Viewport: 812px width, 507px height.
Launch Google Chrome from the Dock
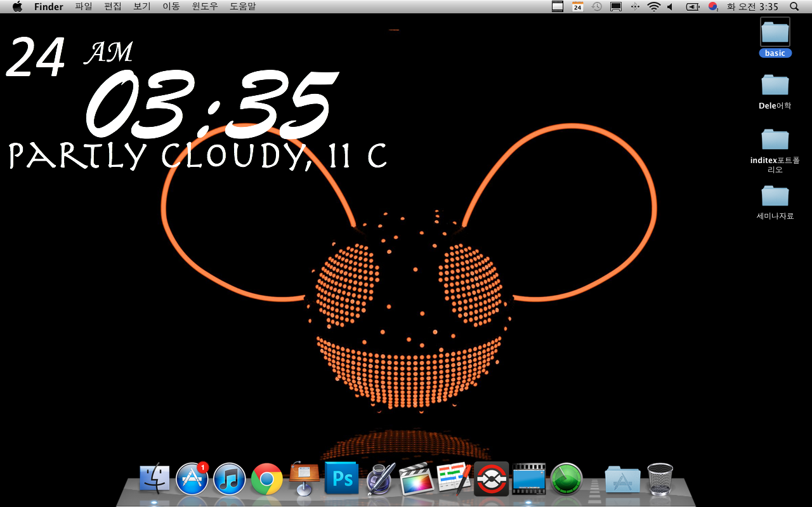267,479
